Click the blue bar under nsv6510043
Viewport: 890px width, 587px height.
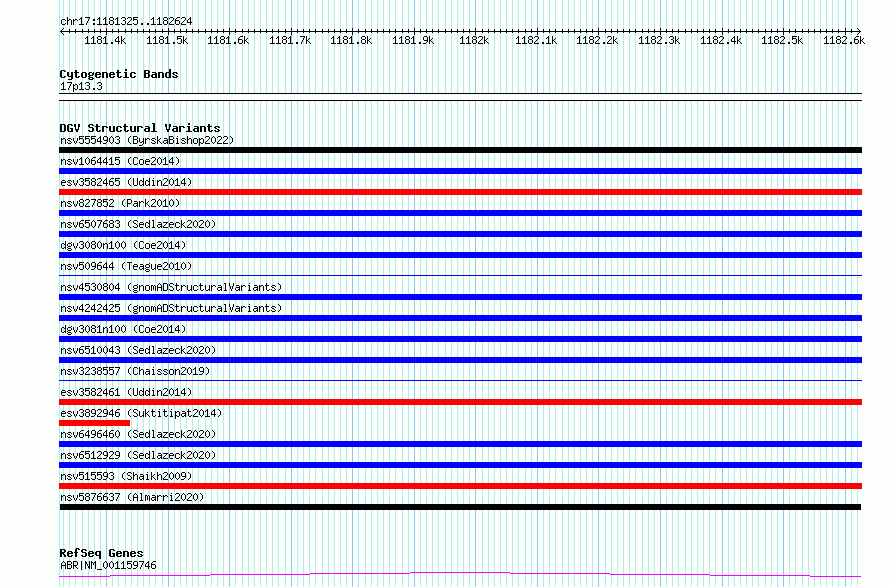pos(460,360)
